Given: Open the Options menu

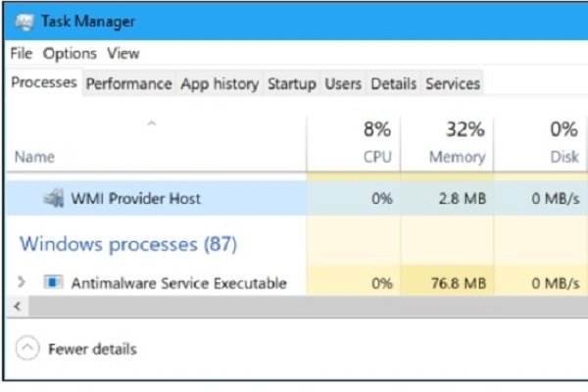Looking at the screenshot, I should (x=70, y=54).
